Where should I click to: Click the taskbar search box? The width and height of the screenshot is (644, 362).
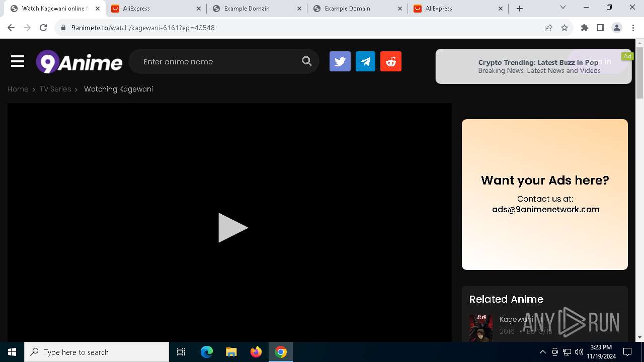(97, 352)
